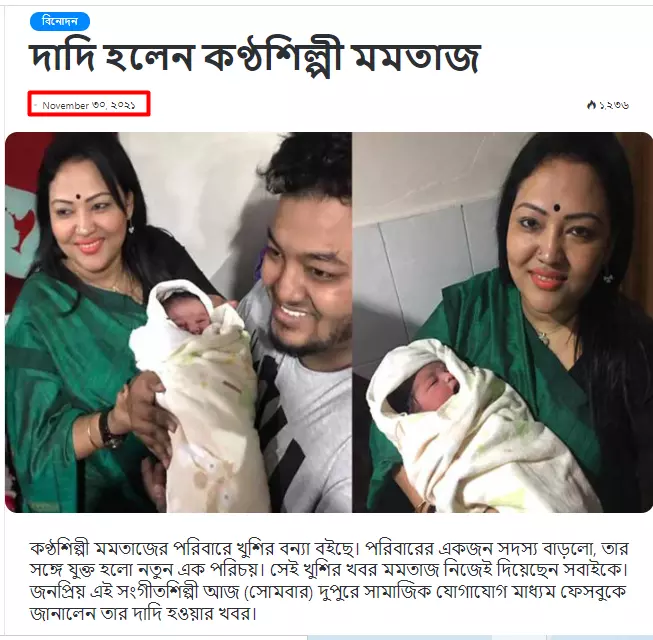Click the small dot before the date
The height and width of the screenshot is (640, 653).
pos(35,105)
